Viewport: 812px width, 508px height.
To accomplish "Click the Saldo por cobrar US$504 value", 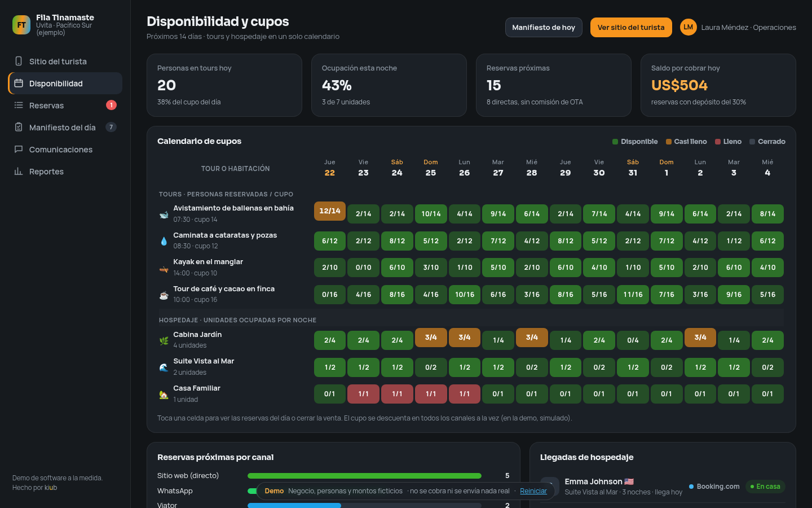I will [x=679, y=85].
